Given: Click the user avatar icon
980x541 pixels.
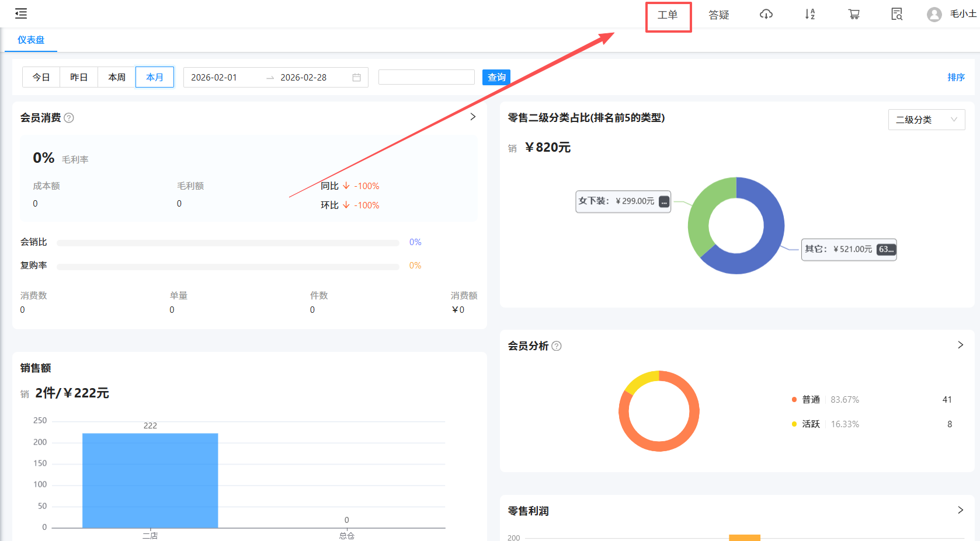Looking at the screenshot, I should (934, 15).
